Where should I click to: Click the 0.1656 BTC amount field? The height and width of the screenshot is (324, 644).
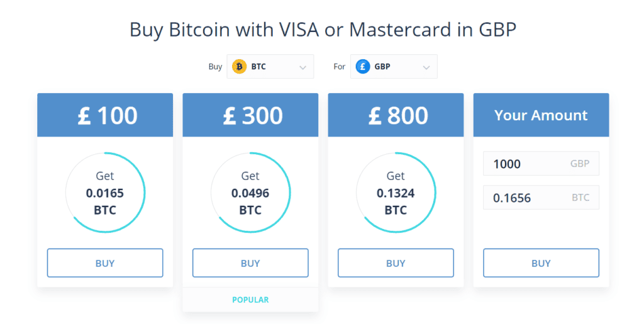pos(541,198)
